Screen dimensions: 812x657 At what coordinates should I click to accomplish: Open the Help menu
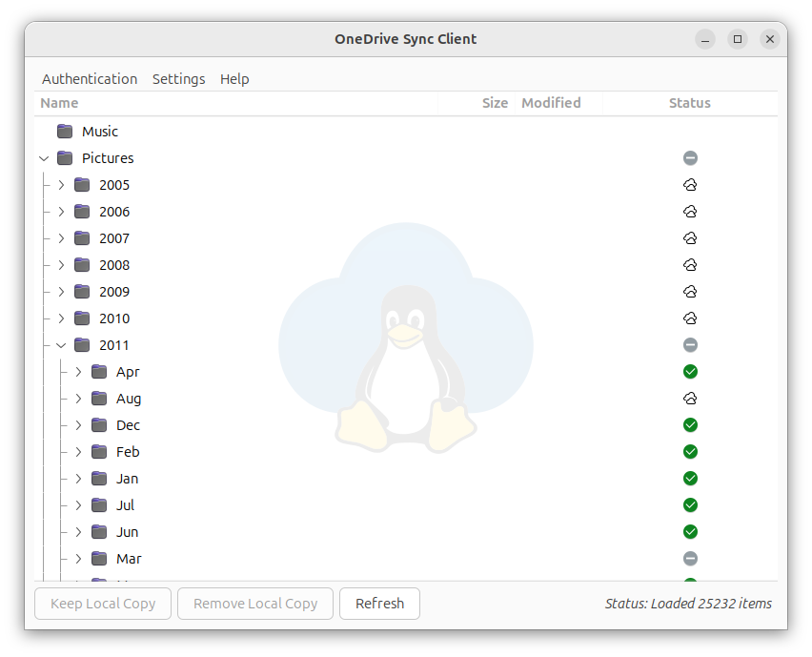[234, 79]
